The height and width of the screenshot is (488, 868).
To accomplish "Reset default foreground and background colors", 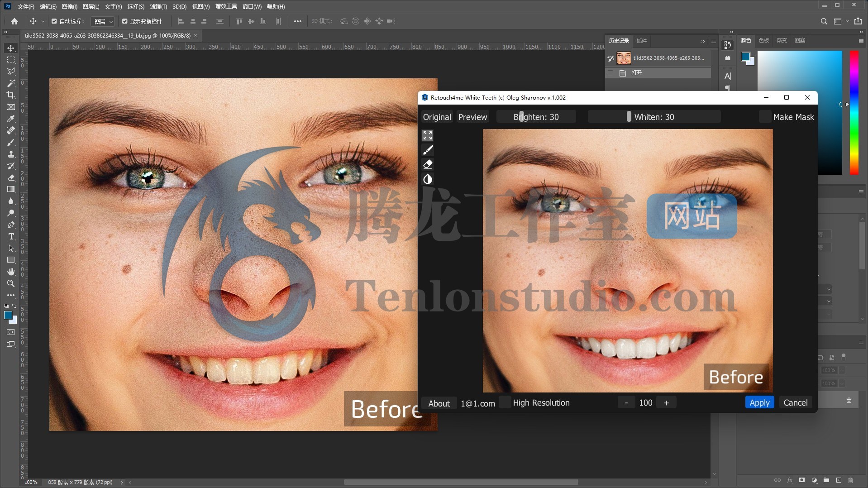I will pyautogui.click(x=6, y=306).
